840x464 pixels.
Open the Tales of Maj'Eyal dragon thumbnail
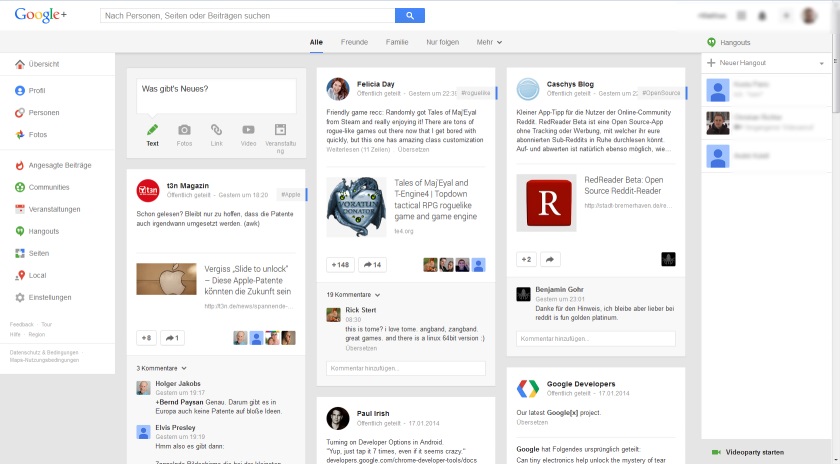click(356, 207)
